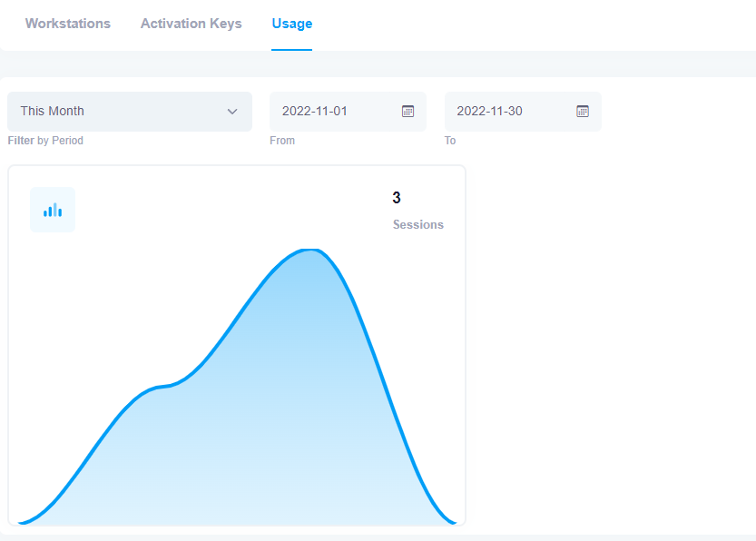Click the session count value 3
756x541 pixels.
coord(397,198)
